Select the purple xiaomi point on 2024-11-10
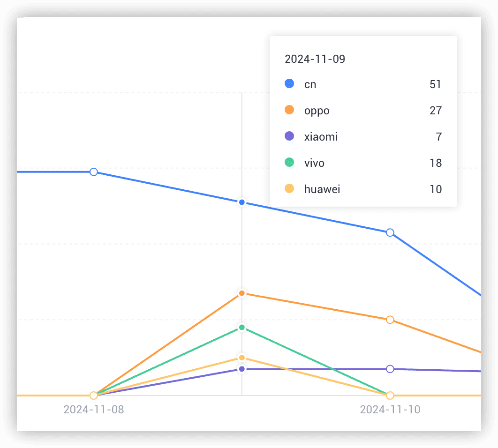Image resolution: width=498 pixels, height=448 pixels. click(390, 369)
